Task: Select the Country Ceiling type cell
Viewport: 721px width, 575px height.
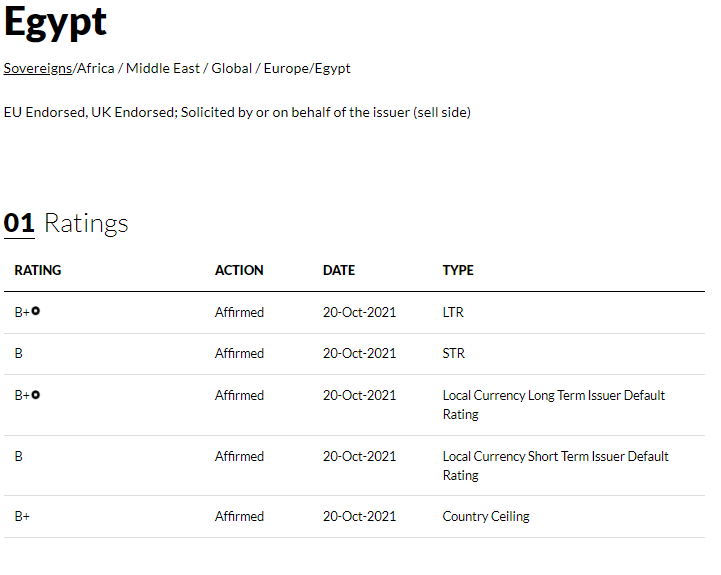Action: tap(486, 517)
